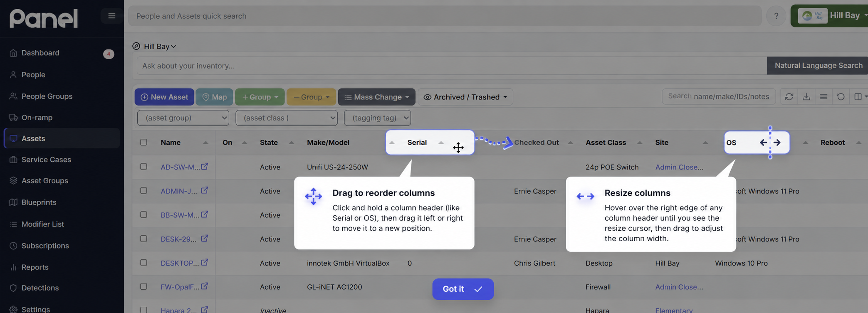Tick the checkbox for DESK-29 row
868x313 pixels.
[x=143, y=239]
